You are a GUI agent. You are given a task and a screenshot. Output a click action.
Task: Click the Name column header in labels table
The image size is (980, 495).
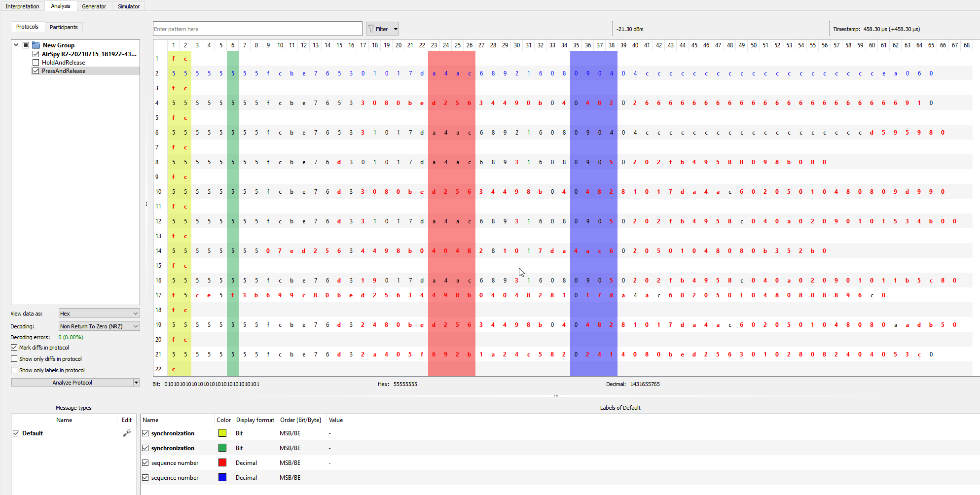click(x=178, y=420)
